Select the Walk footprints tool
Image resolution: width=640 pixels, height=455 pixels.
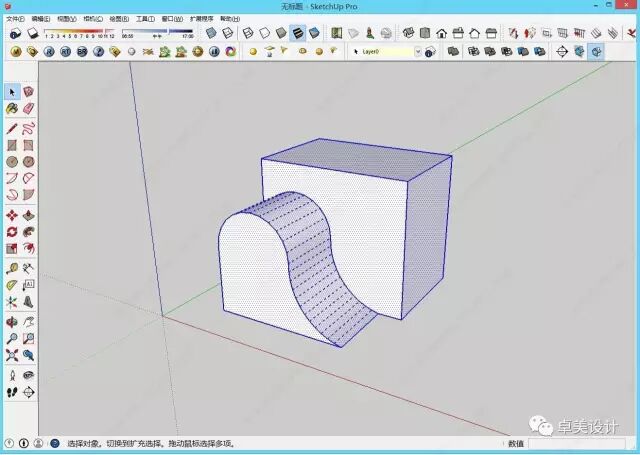pos(12,393)
